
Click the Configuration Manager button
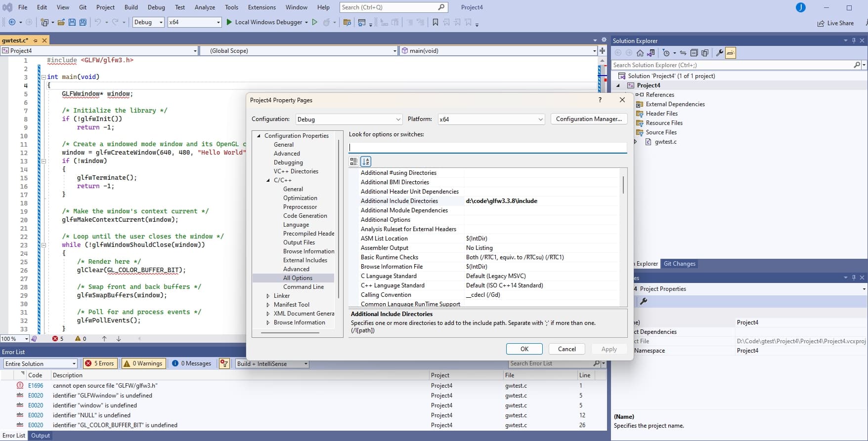pyautogui.click(x=589, y=119)
